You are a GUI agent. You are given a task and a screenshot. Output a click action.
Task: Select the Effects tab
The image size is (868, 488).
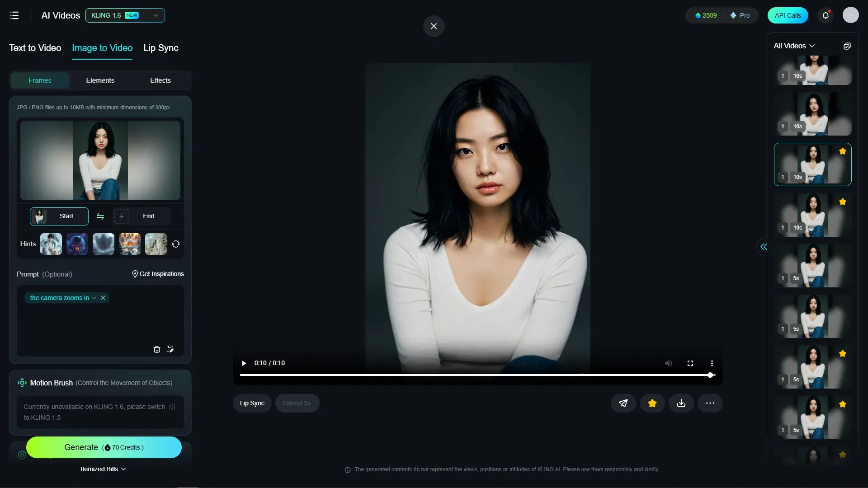click(x=160, y=80)
